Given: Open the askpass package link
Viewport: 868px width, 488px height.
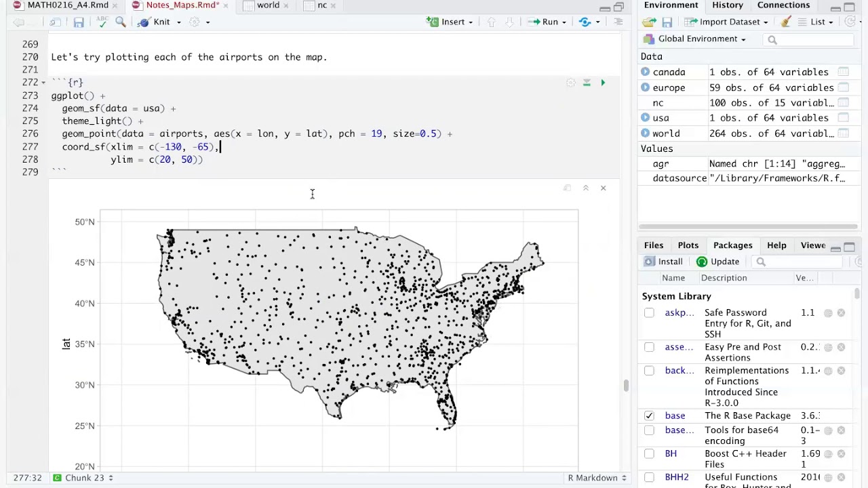Looking at the screenshot, I should 679,313.
